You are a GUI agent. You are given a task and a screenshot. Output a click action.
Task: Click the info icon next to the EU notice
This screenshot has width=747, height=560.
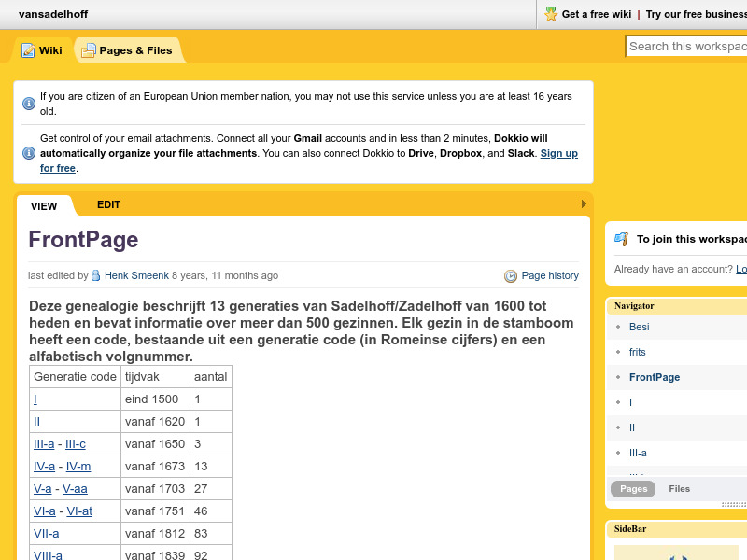(x=29, y=103)
